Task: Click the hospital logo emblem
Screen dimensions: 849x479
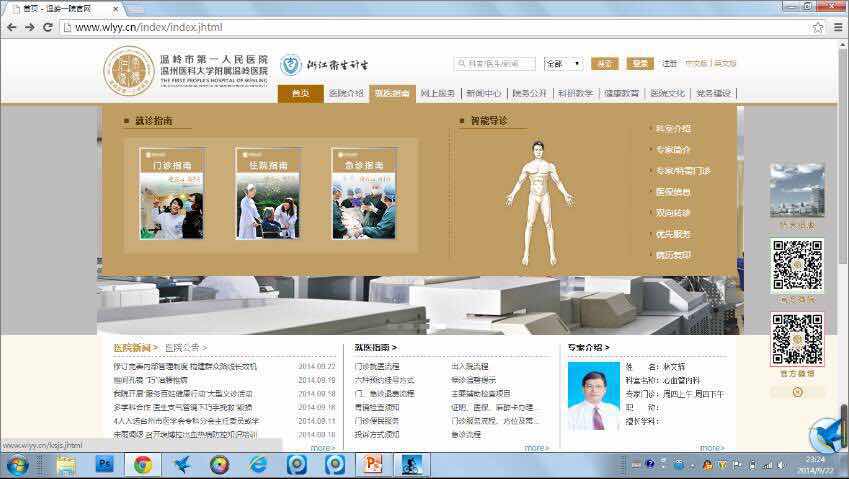Action: (129, 70)
